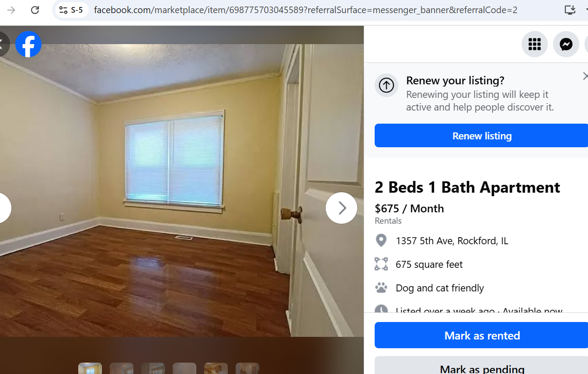Open the 1357 5th Ave, Rockford address

452,241
